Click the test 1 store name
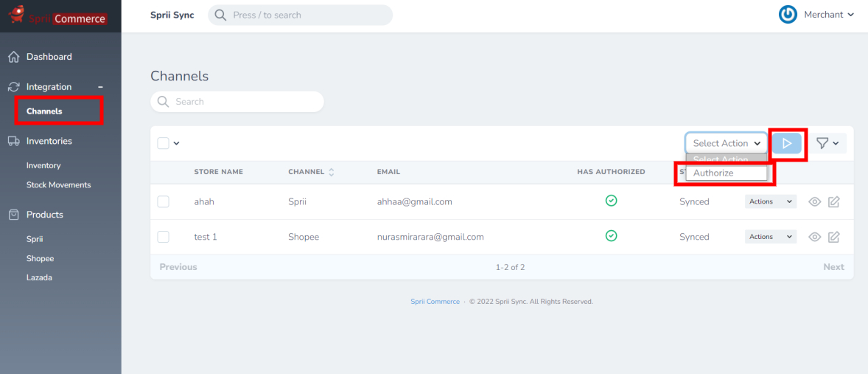 click(206, 237)
